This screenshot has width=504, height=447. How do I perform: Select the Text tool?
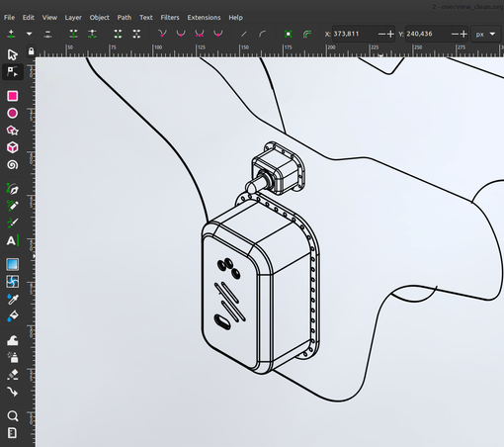(13, 240)
